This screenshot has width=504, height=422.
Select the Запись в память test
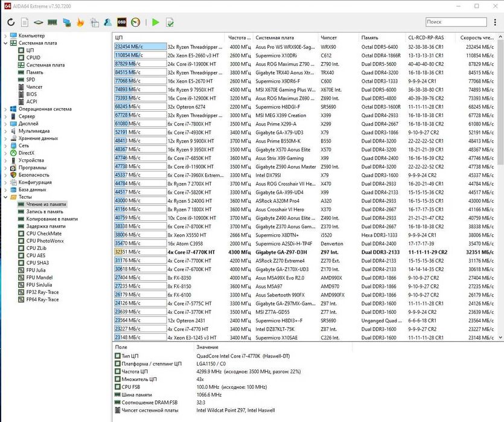coord(45,212)
